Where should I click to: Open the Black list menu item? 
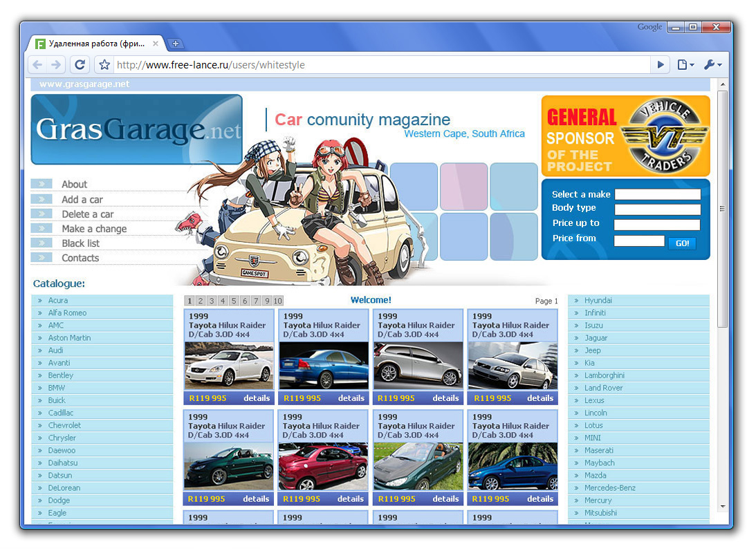pyautogui.click(x=80, y=243)
